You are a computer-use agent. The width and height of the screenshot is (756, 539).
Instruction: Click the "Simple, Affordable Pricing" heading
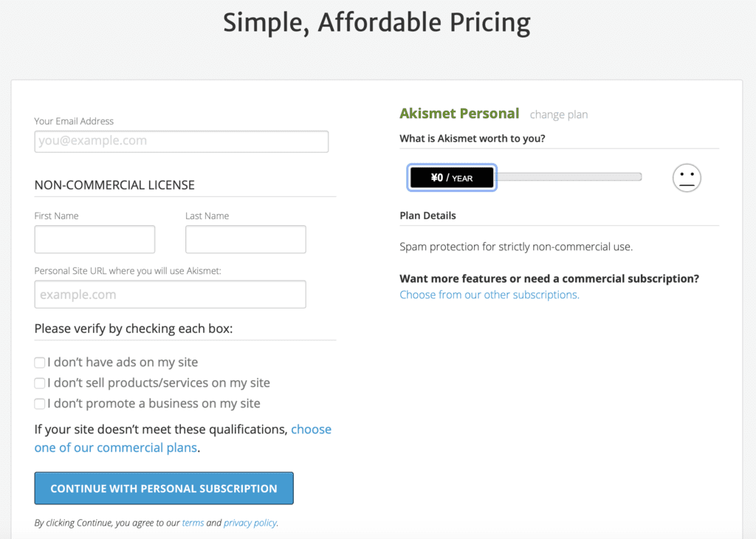377,23
